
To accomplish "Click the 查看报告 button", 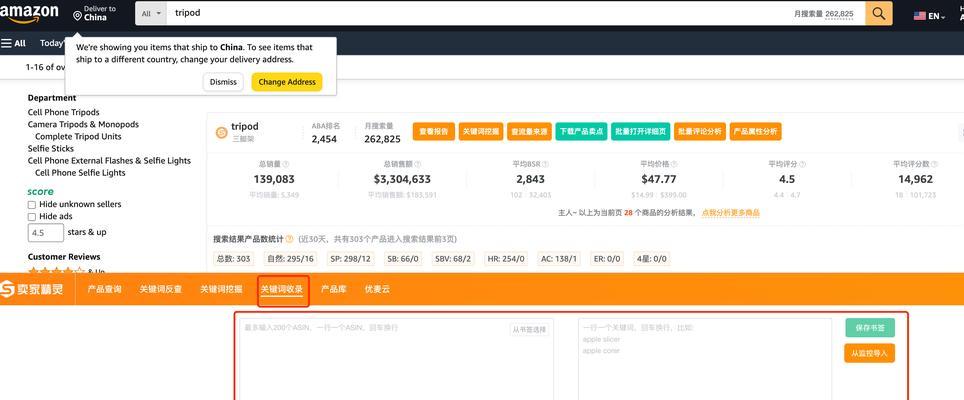I will (433, 131).
